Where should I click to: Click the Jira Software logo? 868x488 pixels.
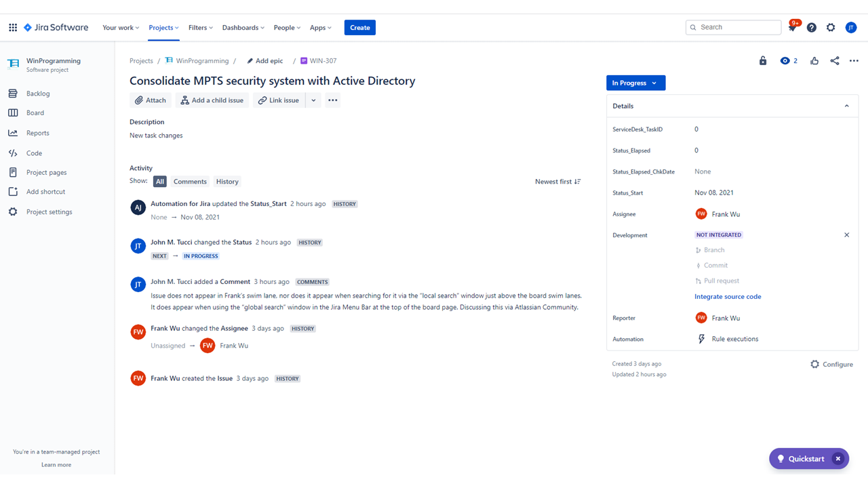pyautogui.click(x=56, y=28)
